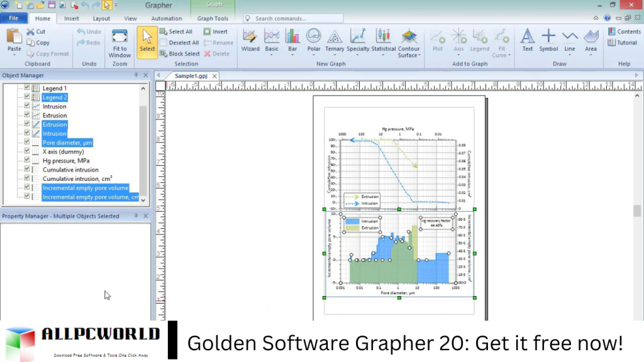The image size is (644, 362).
Task: Open the Tutorial help
Action: [623, 43]
